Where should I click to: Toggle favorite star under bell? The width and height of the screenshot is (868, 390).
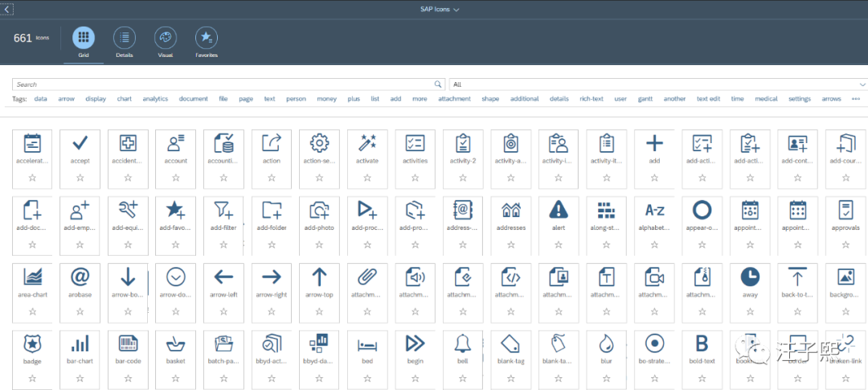pos(463,378)
